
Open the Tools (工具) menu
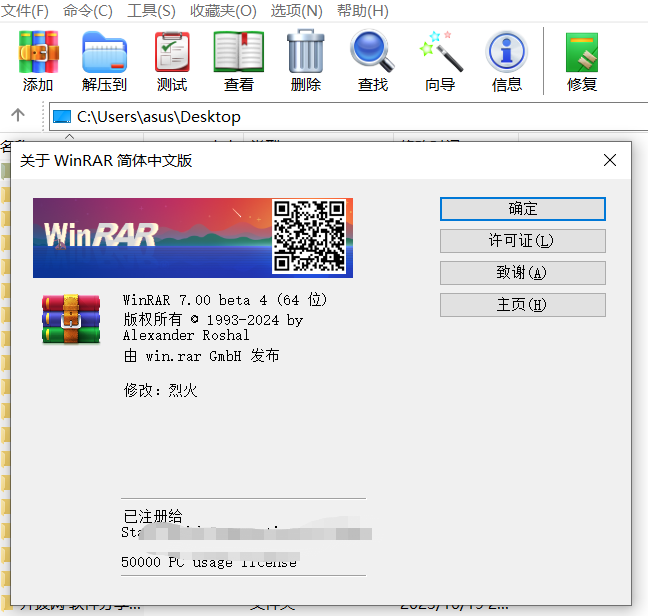(151, 11)
